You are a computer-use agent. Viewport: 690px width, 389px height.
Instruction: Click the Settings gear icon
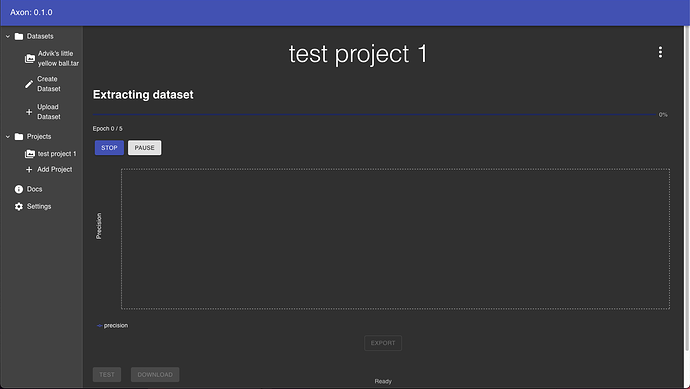pos(18,206)
